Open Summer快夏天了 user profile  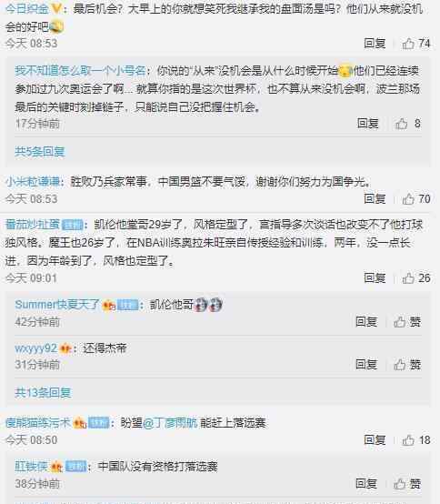pyautogui.click(x=57, y=305)
